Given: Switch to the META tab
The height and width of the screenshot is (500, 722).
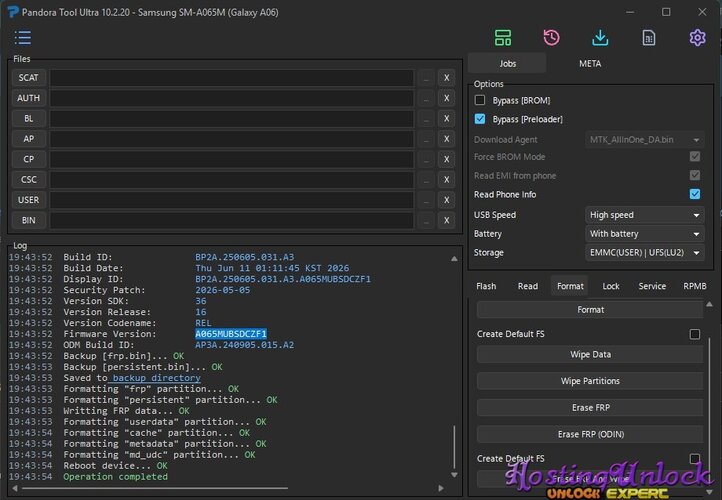Looking at the screenshot, I should click(x=590, y=64).
